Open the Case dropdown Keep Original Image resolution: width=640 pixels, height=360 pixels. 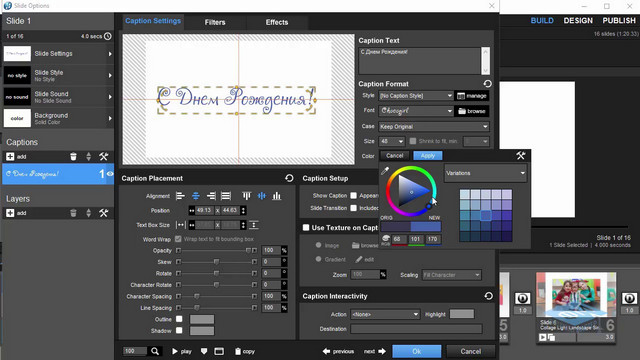[433, 127]
